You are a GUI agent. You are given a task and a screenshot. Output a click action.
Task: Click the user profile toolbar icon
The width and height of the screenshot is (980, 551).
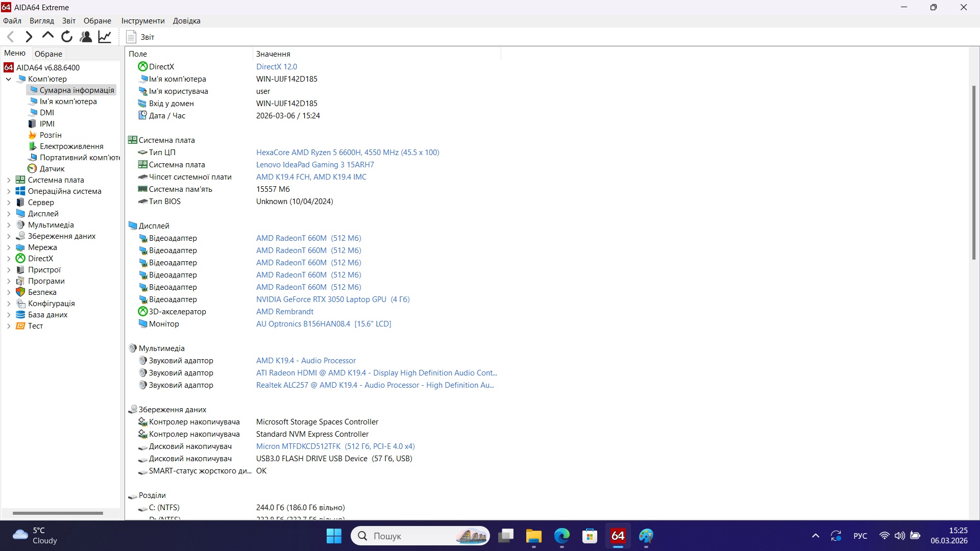click(85, 36)
